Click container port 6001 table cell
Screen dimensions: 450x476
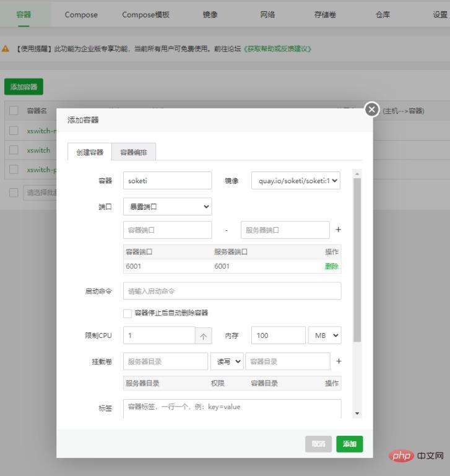(x=134, y=266)
